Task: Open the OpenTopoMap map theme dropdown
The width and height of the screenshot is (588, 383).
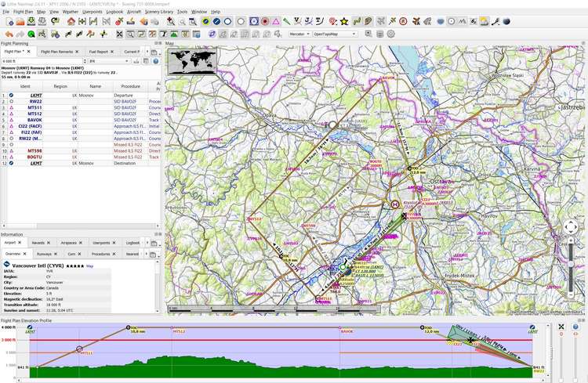Action: 335,34
